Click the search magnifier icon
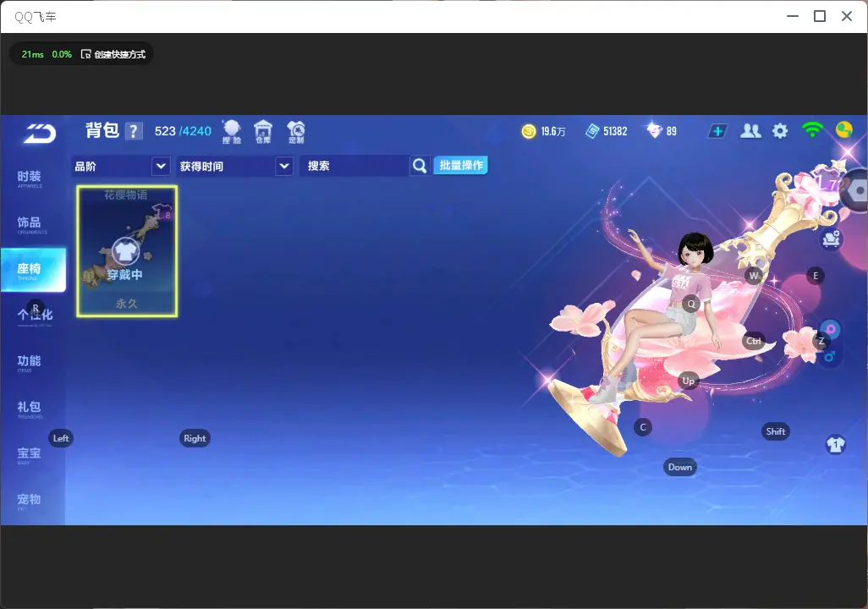The image size is (868, 609). [420, 166]
